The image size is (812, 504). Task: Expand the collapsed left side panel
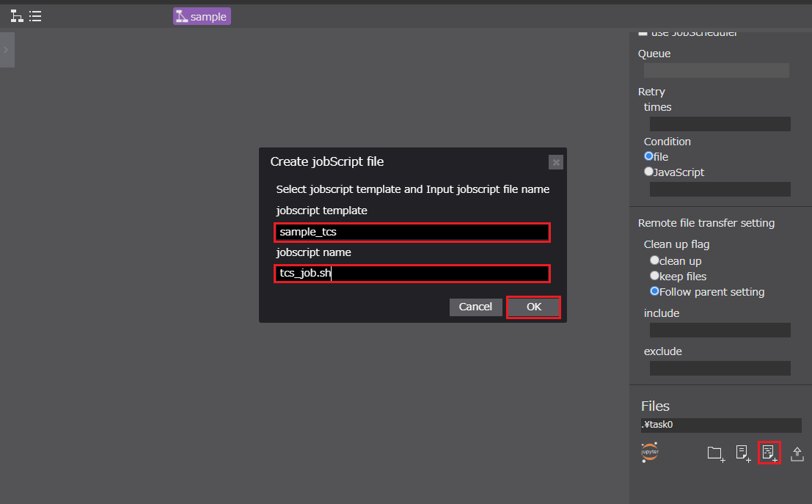point(6,50)
